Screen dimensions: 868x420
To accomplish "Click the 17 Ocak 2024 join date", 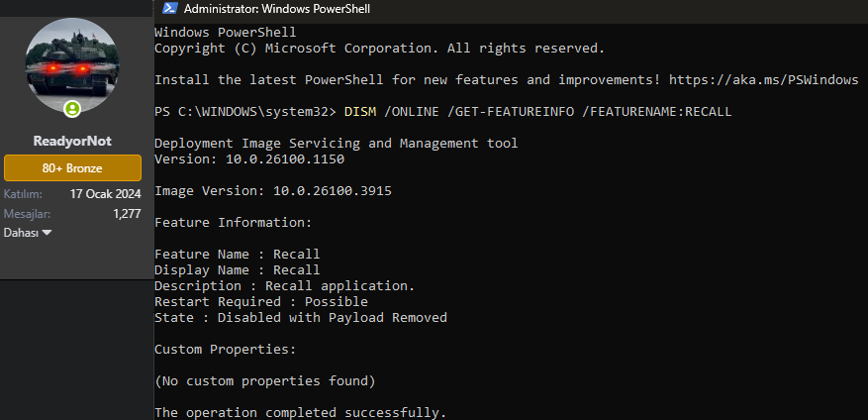I will pyautogui.click(x=105, y=194).
